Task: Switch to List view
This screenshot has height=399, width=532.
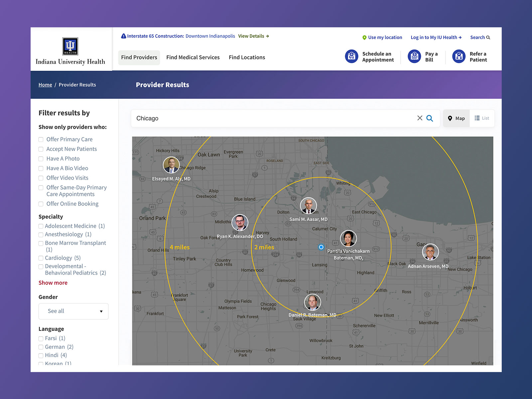Action: [x=482, y=118]
